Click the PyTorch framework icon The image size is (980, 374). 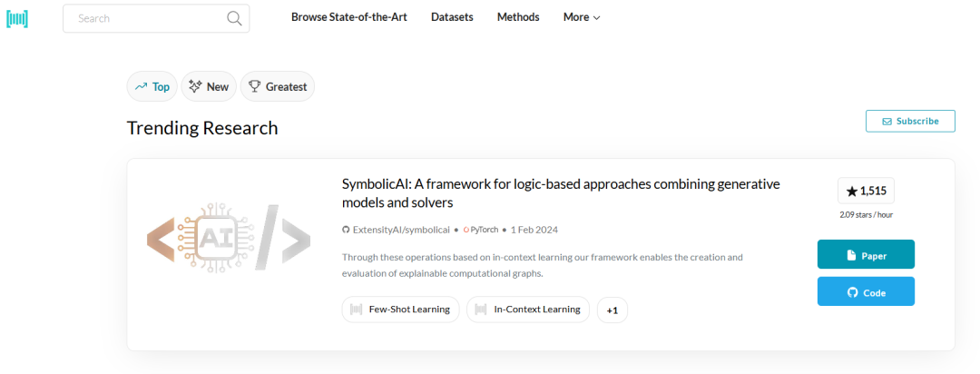coord(466,230)
